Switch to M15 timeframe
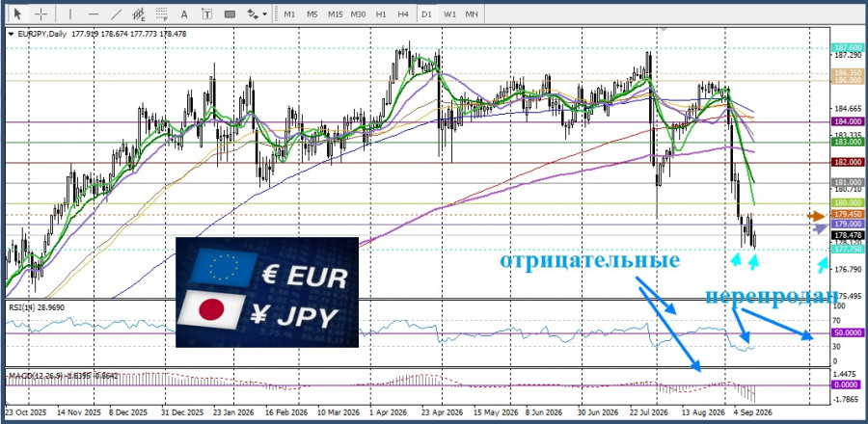868x424 pixels. click(335, 14)
